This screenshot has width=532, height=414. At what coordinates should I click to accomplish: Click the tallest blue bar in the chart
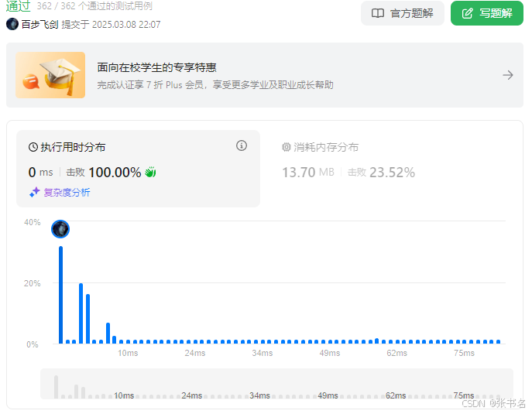pos(60,295)
